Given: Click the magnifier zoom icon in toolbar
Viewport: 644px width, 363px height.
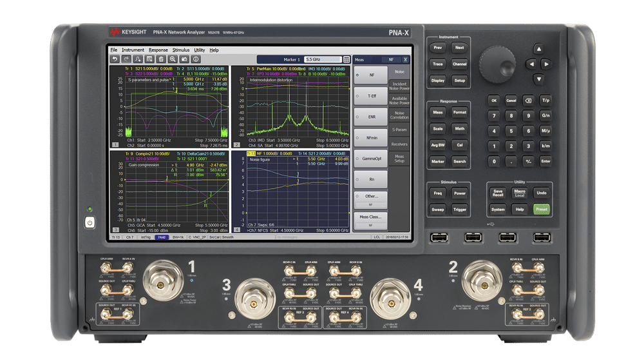Looking at the screenshot, I should tap(173, 59).
